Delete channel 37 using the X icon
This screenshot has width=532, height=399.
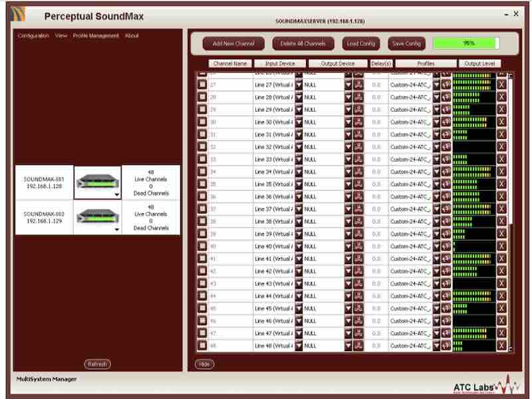[501, 209]
